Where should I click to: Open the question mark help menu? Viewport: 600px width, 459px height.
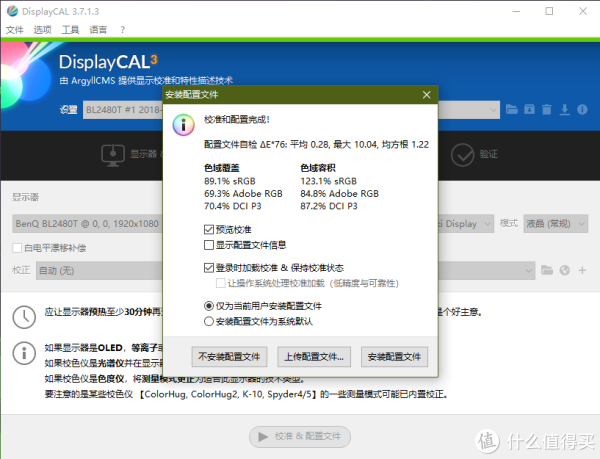122,30
